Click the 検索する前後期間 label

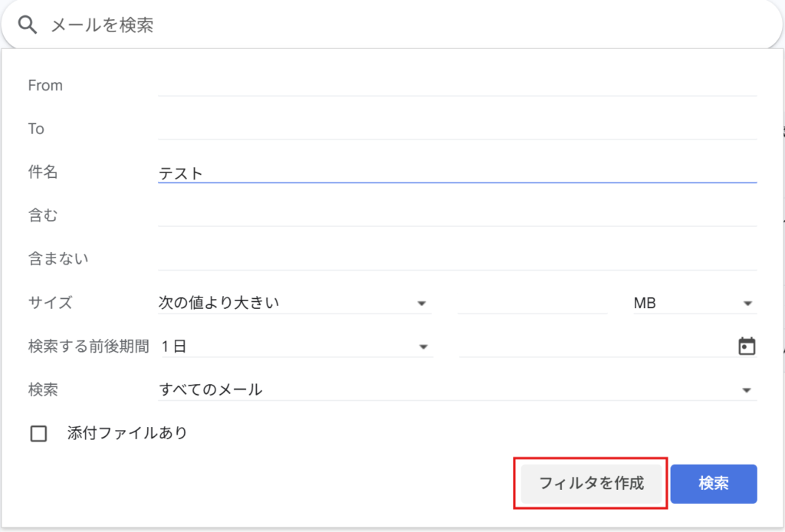[89, 346]
